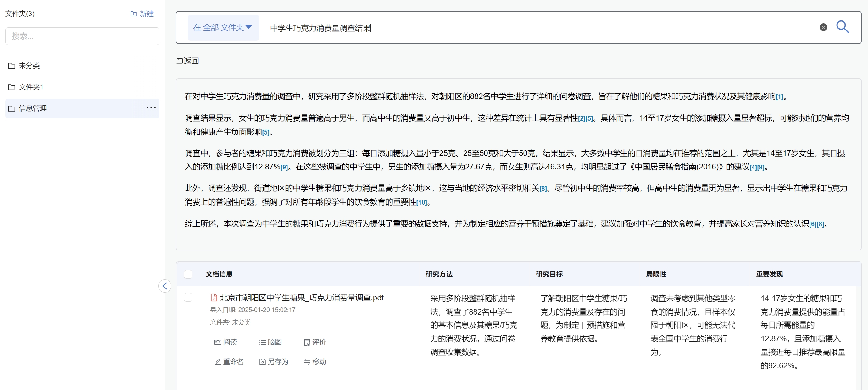Image resolution: width=868 pixels, height=390 pixels.
Task: Open citation [6] in the final paragraph
Action: point(813,224)
